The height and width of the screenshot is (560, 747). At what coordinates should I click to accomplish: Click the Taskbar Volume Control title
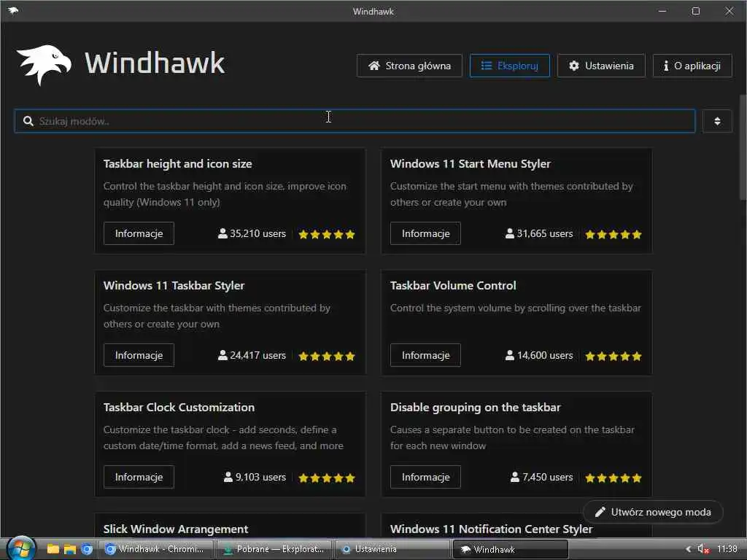[x=453, y=286]
